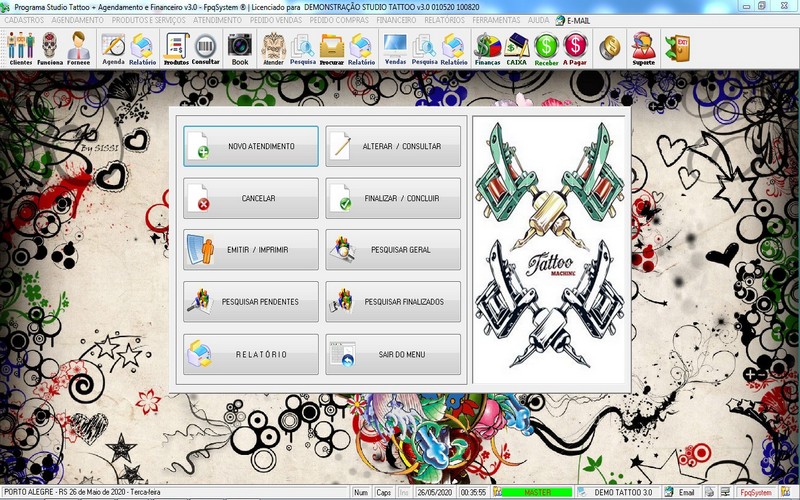This screenshot has width=800, height=500.
Task: Open the Relatório icon left of Finanças
Action: pos(454,48)
